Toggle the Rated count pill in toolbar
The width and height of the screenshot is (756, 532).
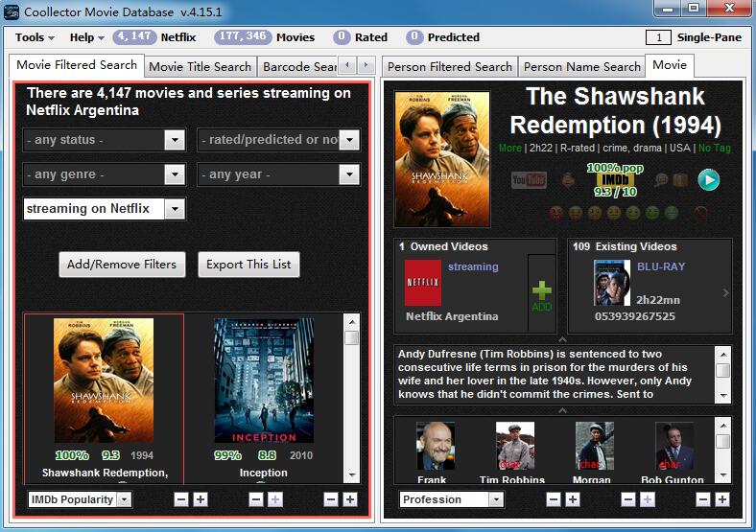tap(342, 37)
